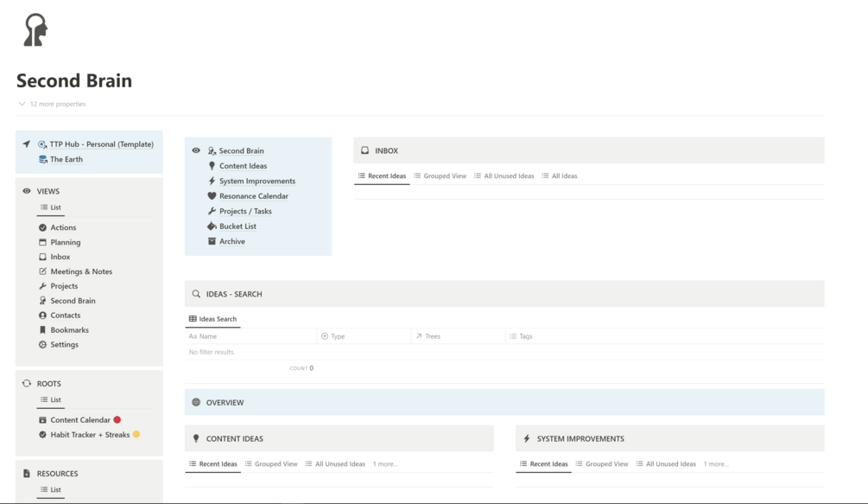The height and width of the screenshot is (504, 868).
Task: Click the Archive box icon
Action: [x=212, y=241]
